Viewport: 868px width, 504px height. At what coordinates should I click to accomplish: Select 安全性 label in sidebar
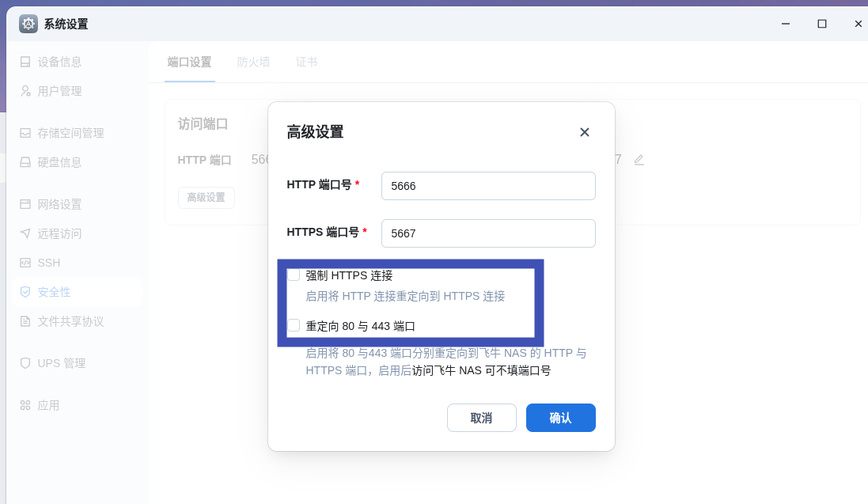[x=55, y=293]
